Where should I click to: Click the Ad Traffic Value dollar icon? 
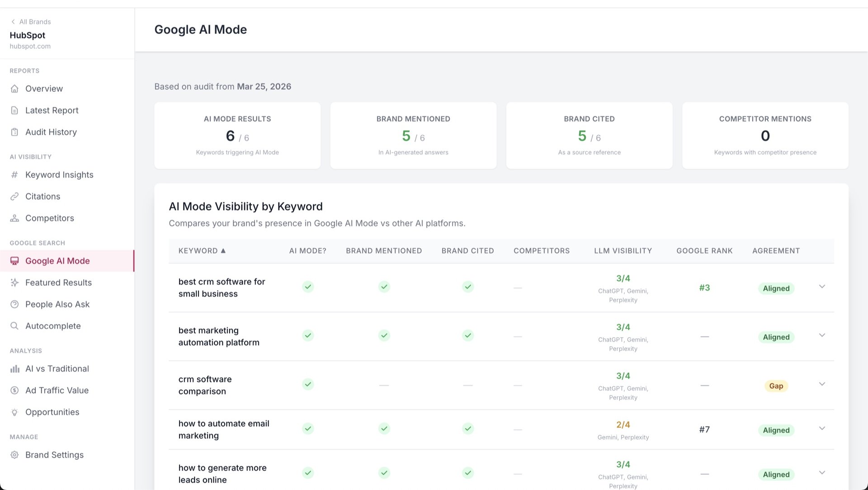[14, 390]
